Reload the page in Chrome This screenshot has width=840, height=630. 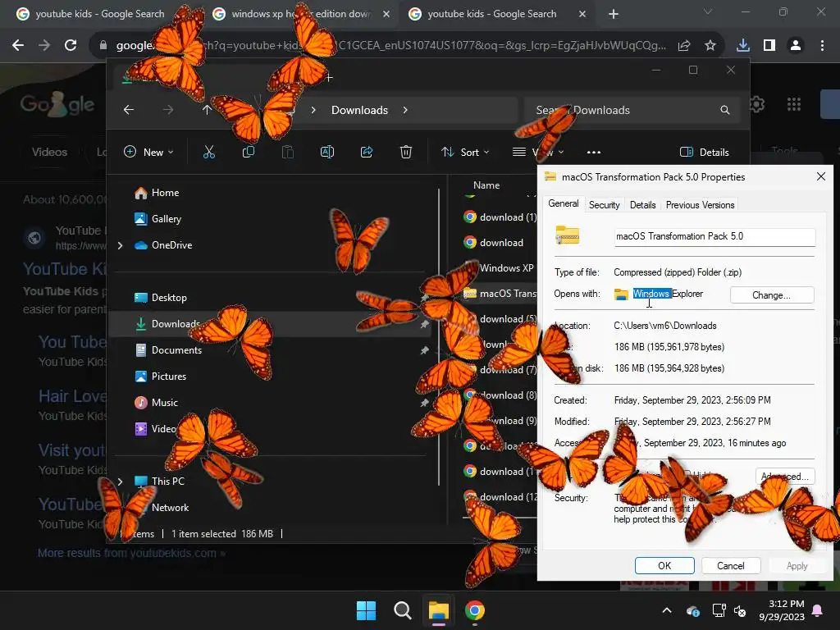click(x=71, y=46)
